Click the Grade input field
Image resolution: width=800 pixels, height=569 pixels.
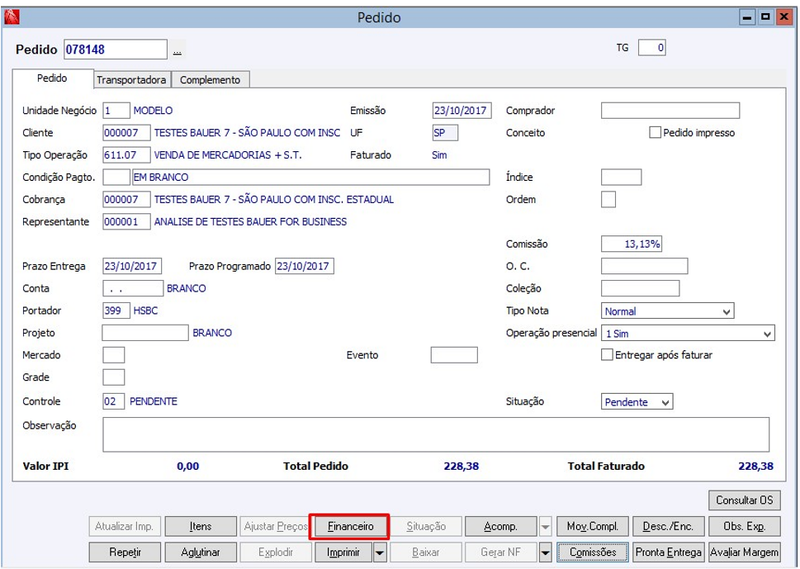pyautogui.click(x=113, y=377)
